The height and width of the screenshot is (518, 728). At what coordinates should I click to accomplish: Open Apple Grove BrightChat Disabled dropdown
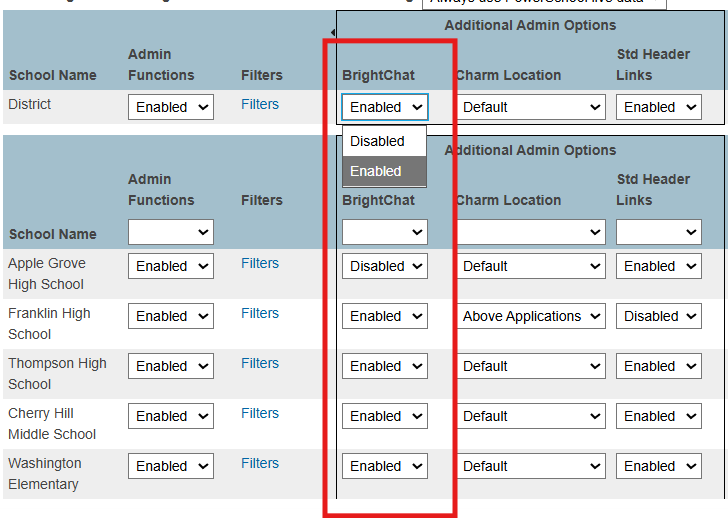pyautogui.click(x=385, y=266)
